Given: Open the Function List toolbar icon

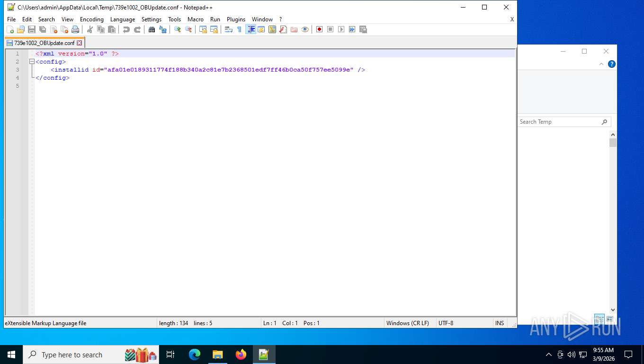Looking at the screenshot, I should [x=283, y=29].
